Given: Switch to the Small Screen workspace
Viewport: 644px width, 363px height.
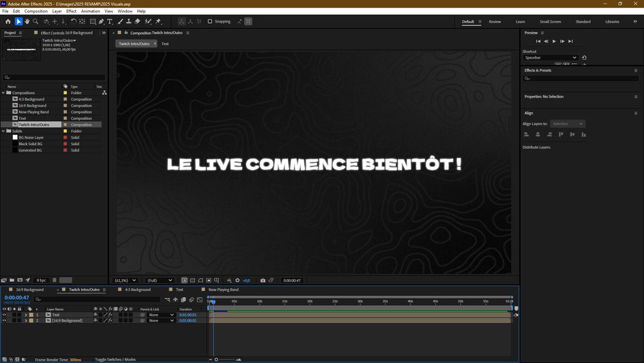Looking at the screenshot, I should pos(550,21).
